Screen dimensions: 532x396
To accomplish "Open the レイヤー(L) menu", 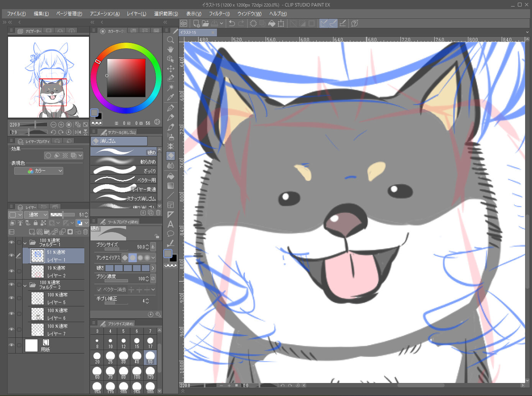I will (x=136, y=13).
